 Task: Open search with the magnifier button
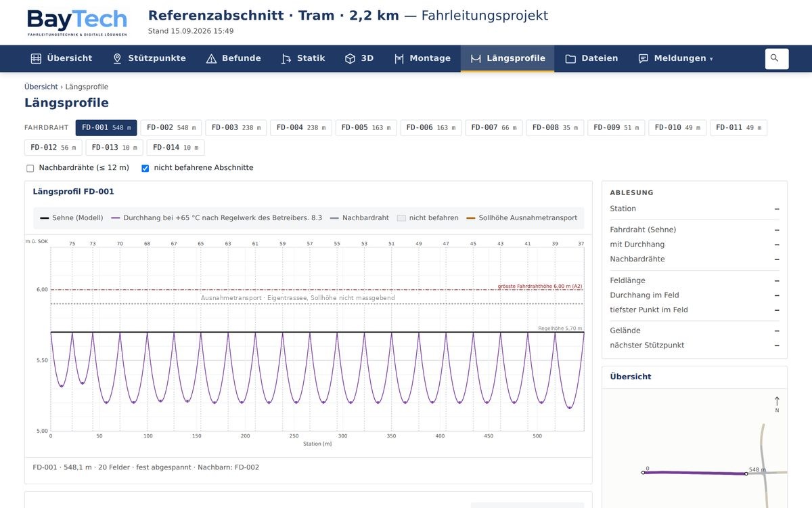tap(777, 58)
